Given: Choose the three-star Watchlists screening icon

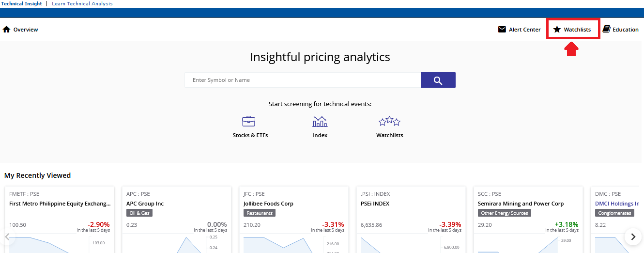Looking at the screenshot, I should coord(390,121).
